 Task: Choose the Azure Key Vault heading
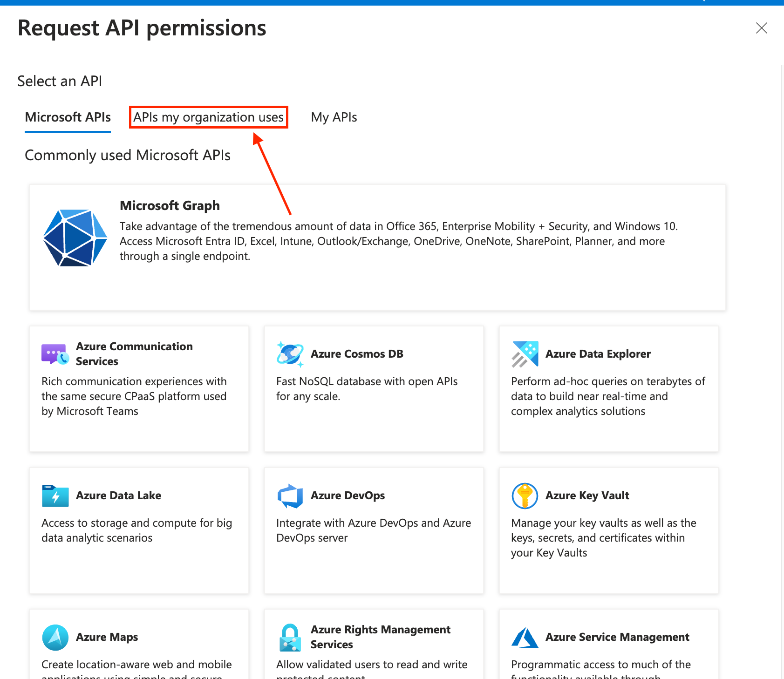587,496
